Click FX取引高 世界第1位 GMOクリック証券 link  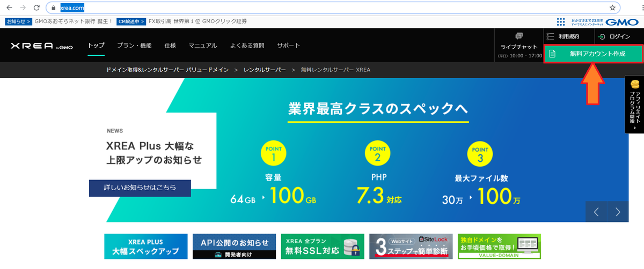click(197, 21)
